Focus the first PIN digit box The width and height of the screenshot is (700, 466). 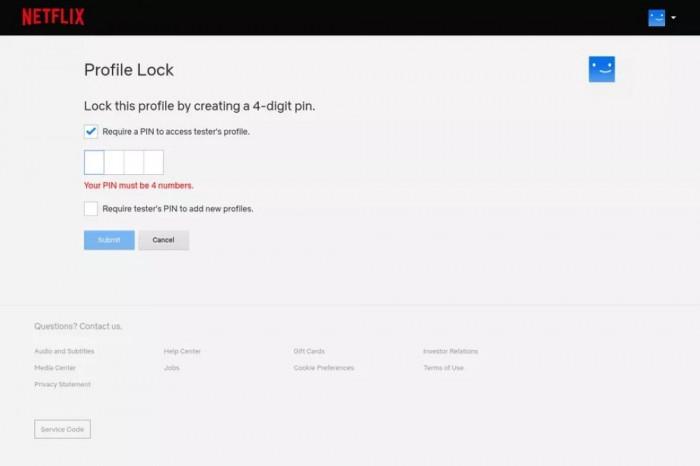[x=94, y=162]
